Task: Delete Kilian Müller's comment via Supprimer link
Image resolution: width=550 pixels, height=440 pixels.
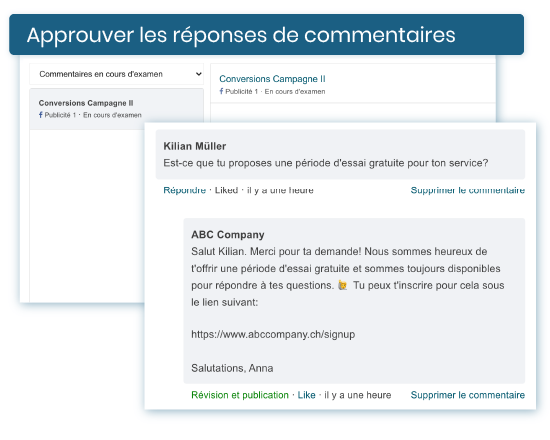Action: [x=468, y=190]
